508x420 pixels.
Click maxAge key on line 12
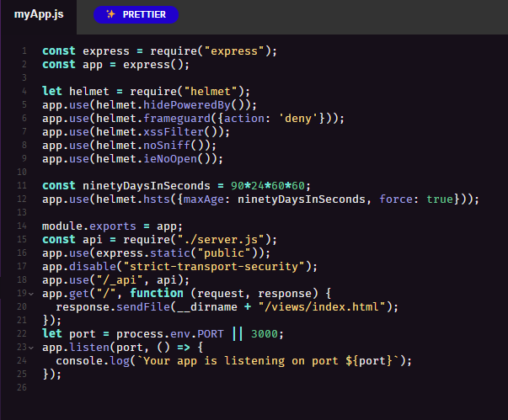(x=204, y=199)
